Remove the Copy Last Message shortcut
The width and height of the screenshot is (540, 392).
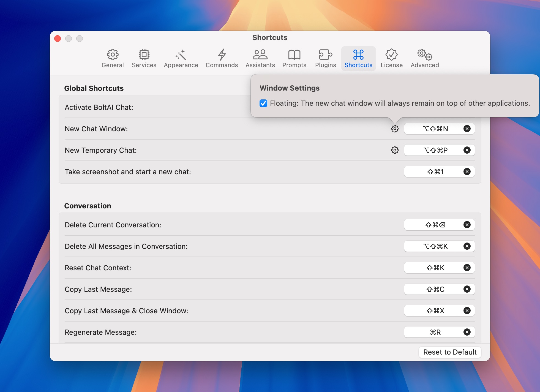[467, 289]
